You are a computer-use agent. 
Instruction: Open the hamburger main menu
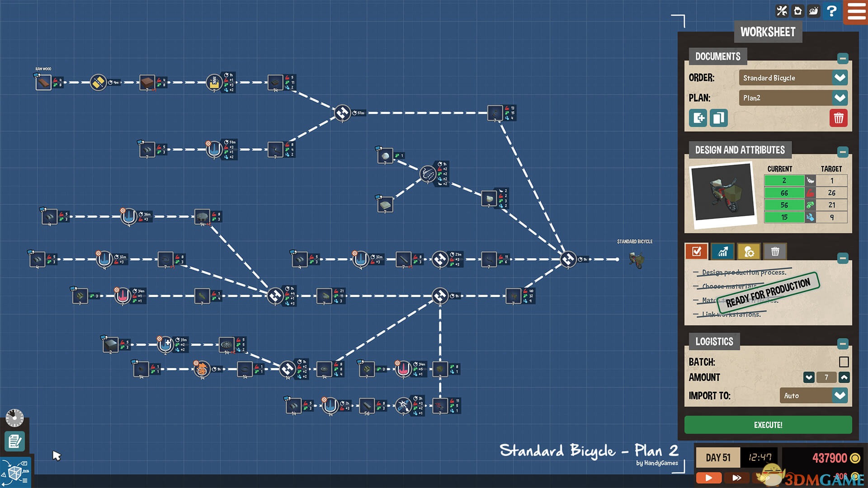coord(856,11)
